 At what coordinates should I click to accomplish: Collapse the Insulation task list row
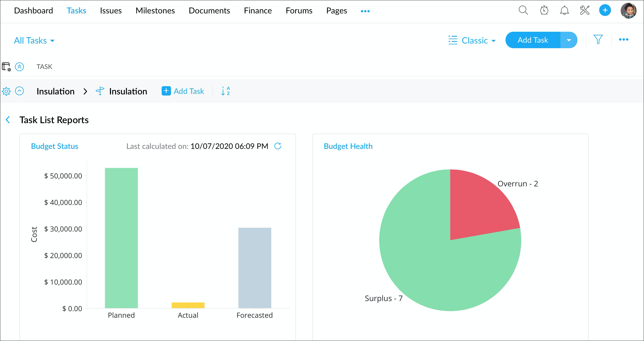point(19,91)
